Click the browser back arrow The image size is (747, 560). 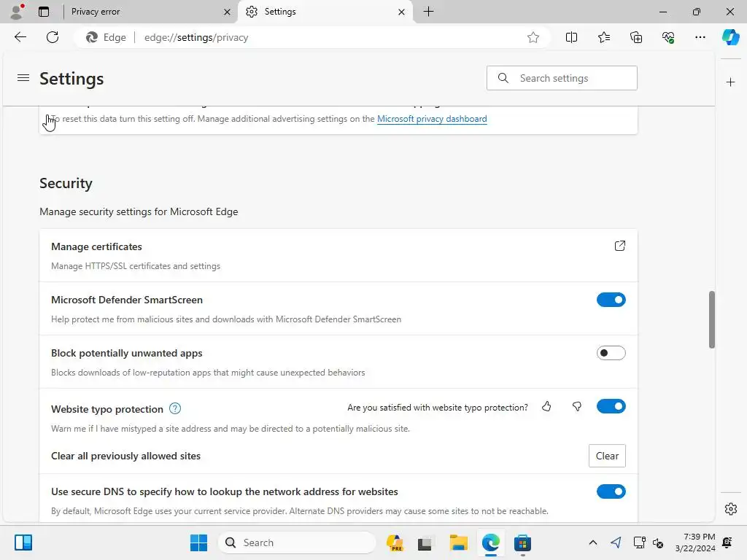[20, 37]
